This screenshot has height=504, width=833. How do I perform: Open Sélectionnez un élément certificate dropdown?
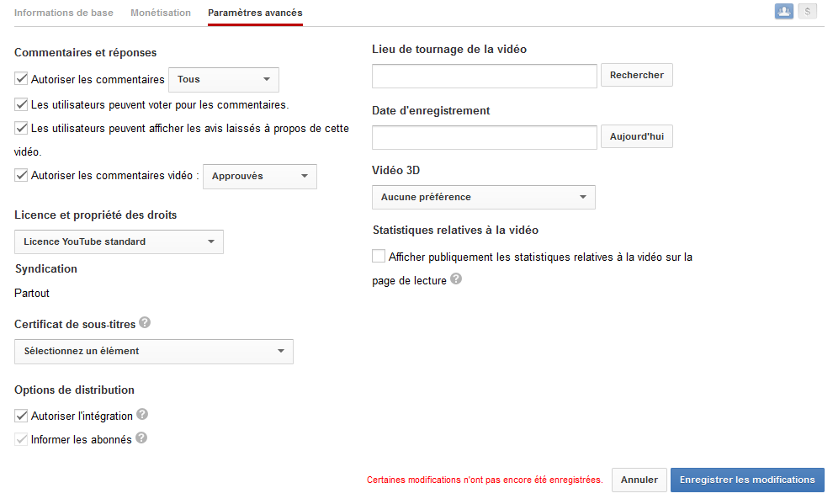[x=153, y=352]
